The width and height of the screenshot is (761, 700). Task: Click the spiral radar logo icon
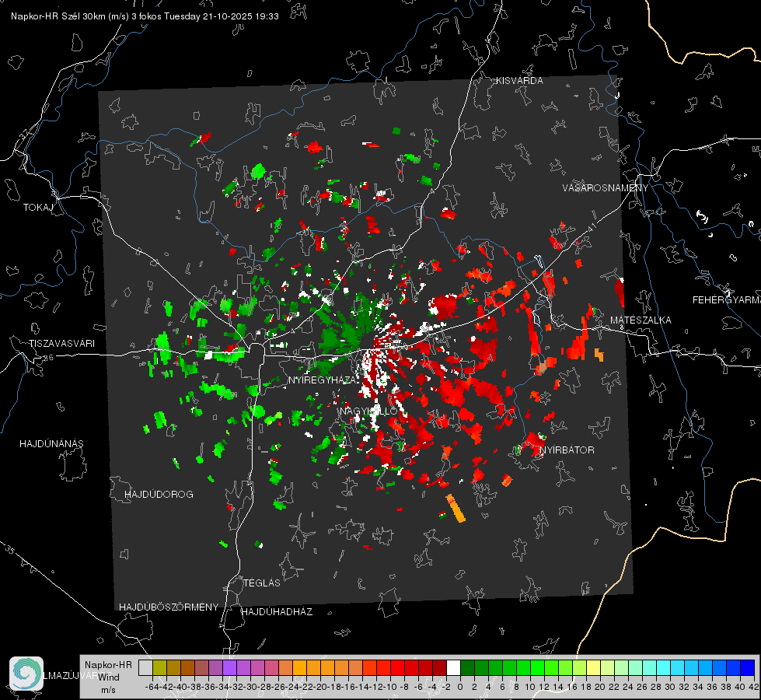(26, 674)
